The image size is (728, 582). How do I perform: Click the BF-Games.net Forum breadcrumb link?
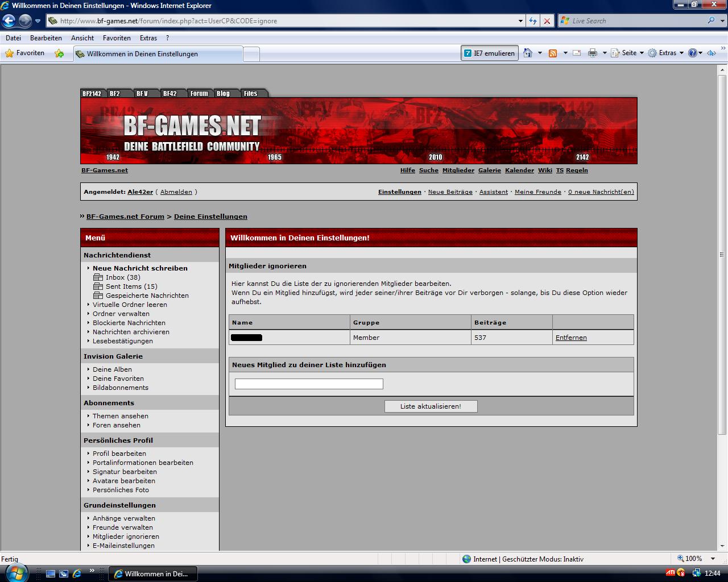click(x=125, y=217)
